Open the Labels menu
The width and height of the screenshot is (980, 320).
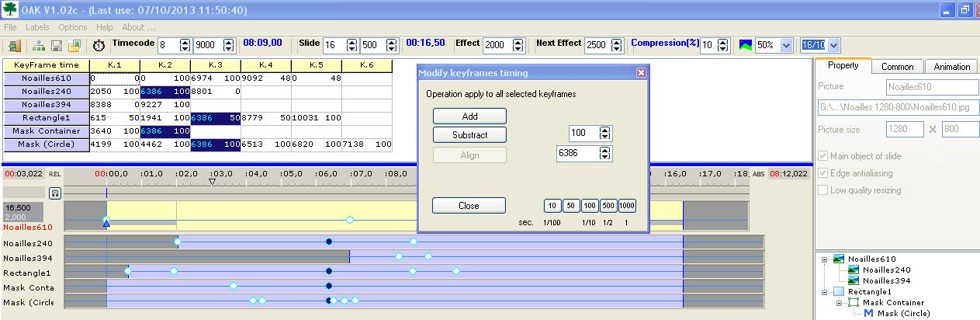(x=37, y=27)
